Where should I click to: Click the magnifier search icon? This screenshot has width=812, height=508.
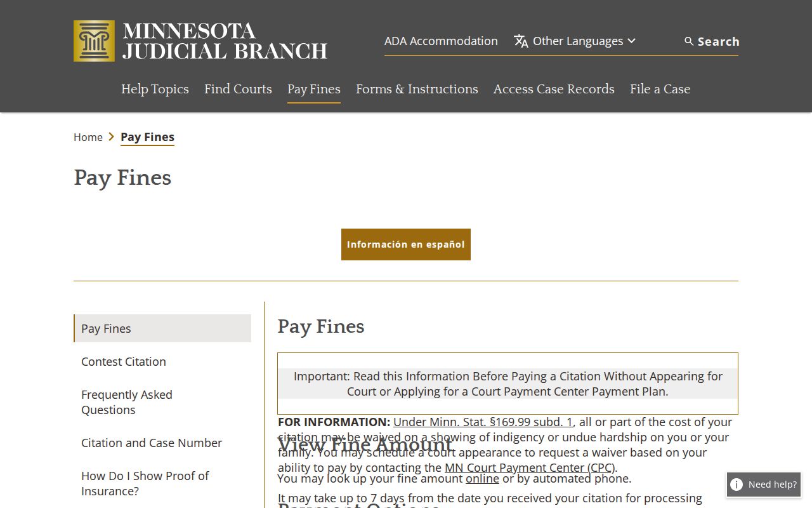tap(689, 41)
